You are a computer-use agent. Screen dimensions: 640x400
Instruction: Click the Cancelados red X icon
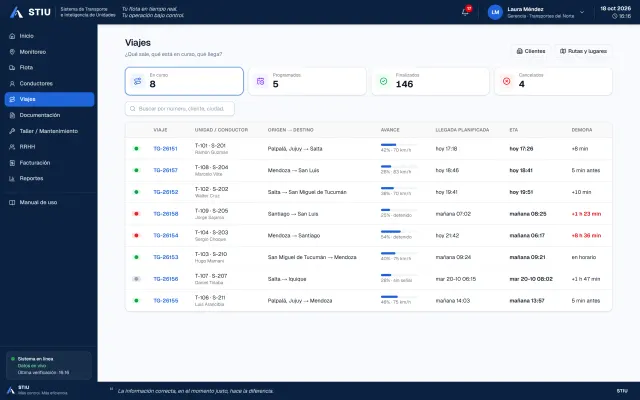(x=507, y=81)
